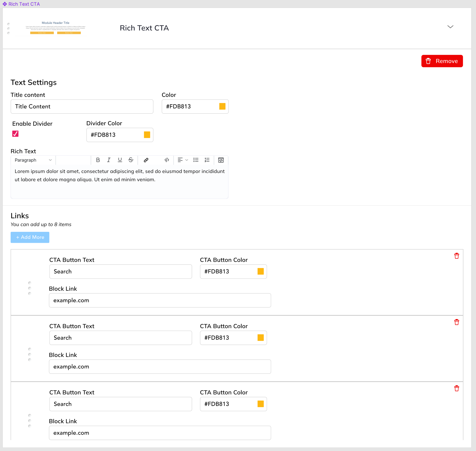Click the red Remove button
Screen dimensions: 476x451
(442, 61)
